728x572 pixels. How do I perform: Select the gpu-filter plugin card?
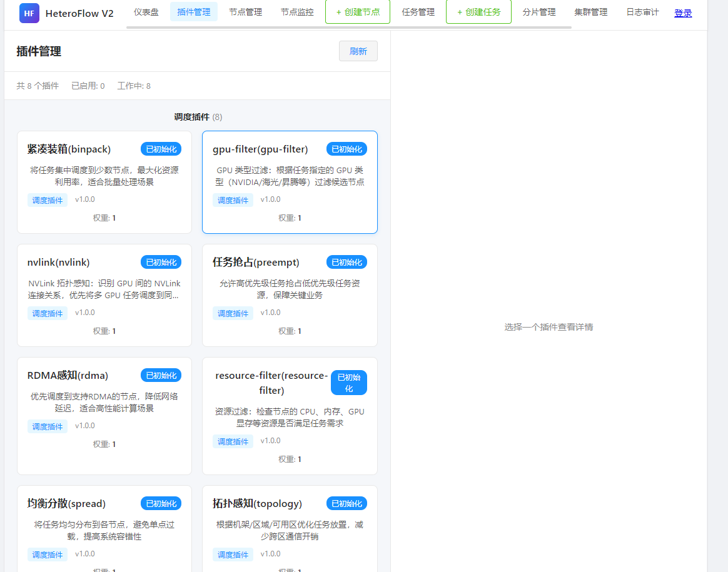pos(290,181)
